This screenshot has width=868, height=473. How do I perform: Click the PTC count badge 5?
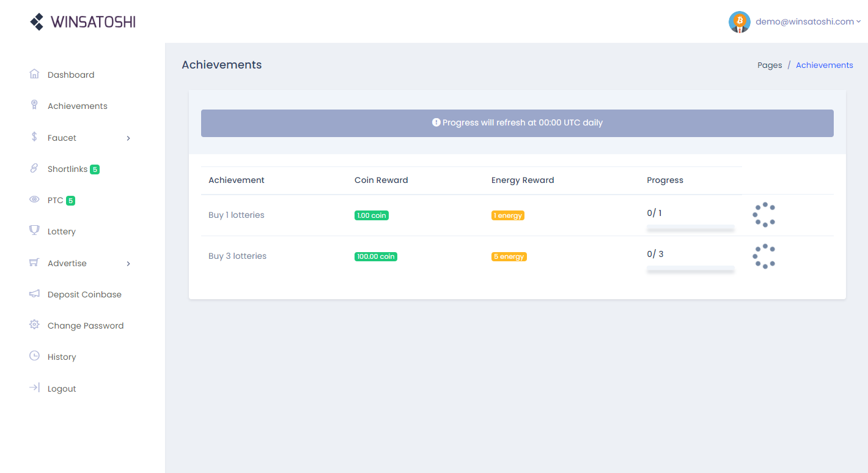pos(71,201)
